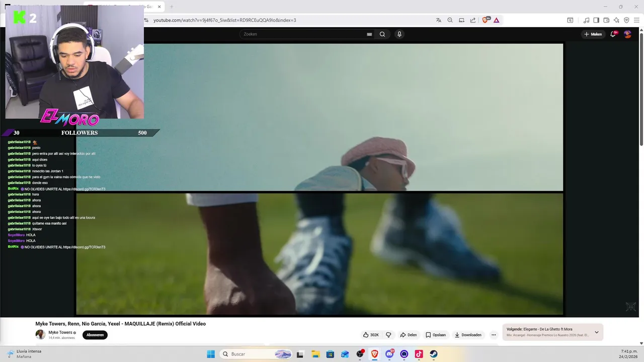Open the Brave Wallet icon

[606, 20]
